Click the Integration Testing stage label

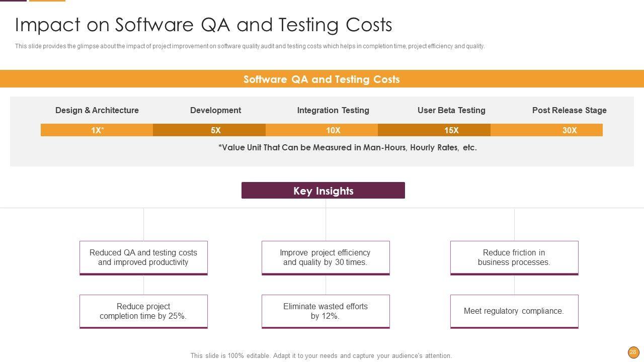point(333,110)
